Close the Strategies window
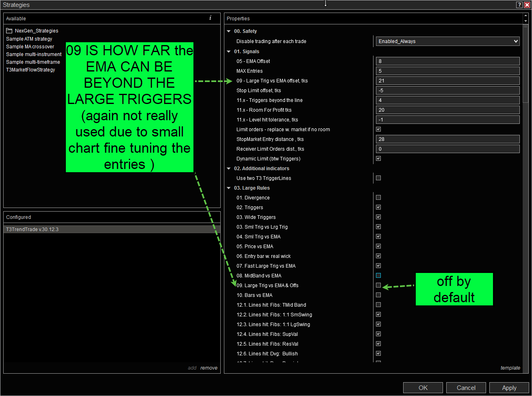The image size is (532, 396). [527, 5]
